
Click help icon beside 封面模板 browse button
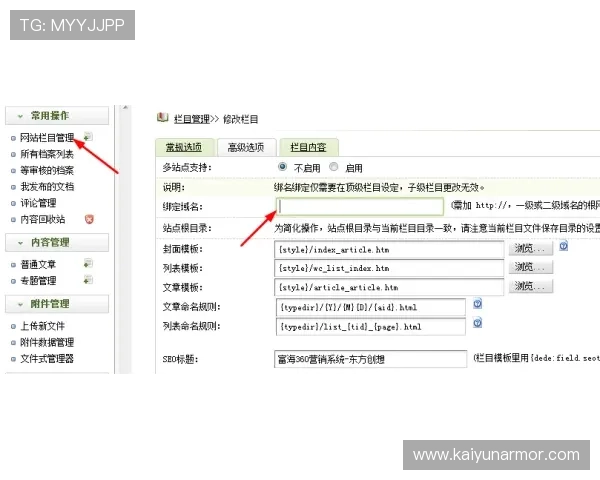point(563,246)
